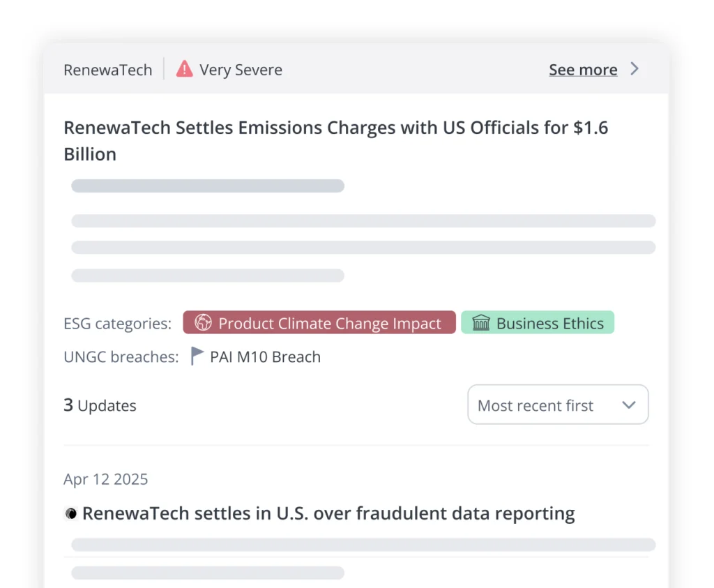Click the flag icon beside PAI M10 Breach
Viewport: 714px width, 588px height.
point(198,356)
